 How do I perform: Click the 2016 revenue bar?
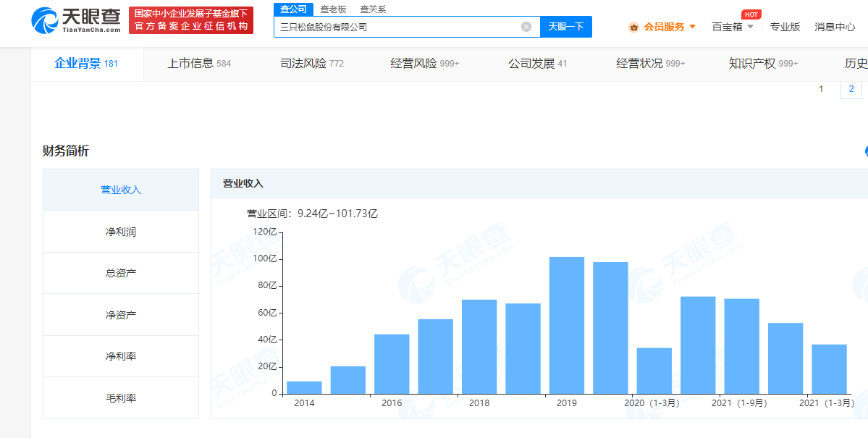[x=392, y=364]
